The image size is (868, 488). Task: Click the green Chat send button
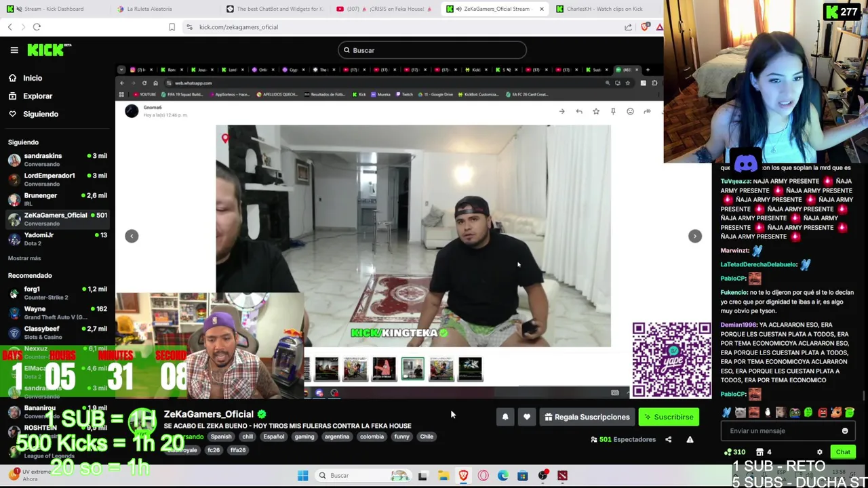(843, 452)
